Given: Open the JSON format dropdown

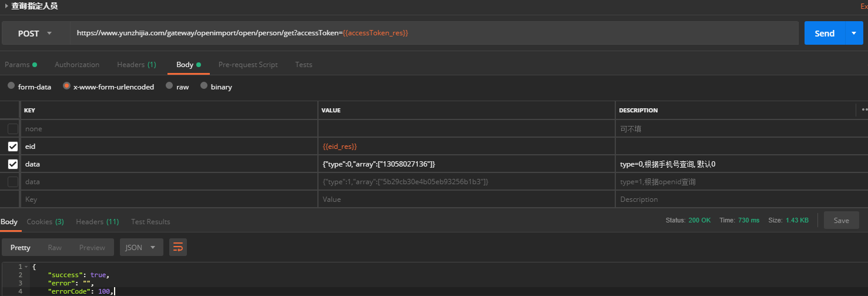Looking at the screenshot, I should coord(141,247).
